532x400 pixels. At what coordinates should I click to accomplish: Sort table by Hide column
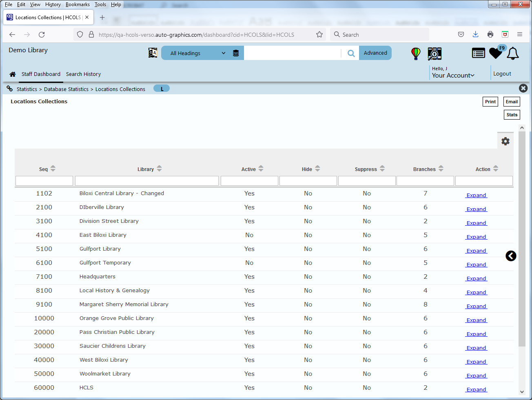coord(317,169)
